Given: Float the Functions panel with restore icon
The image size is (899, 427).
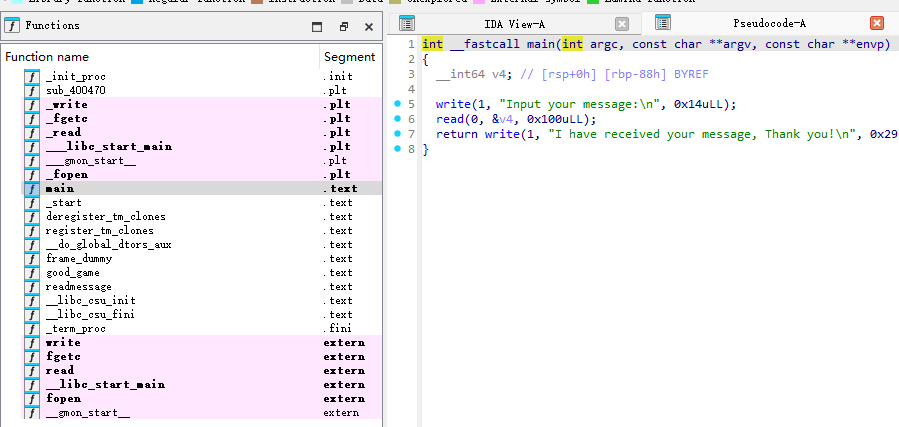Looking at the screenshot, I should click(x=343, y=27).
